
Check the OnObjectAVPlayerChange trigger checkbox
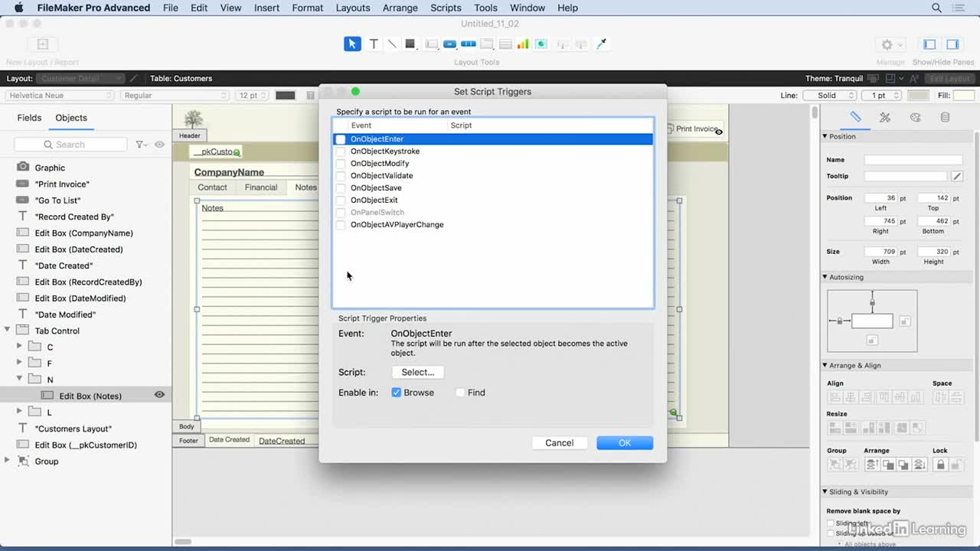point(341,225)
